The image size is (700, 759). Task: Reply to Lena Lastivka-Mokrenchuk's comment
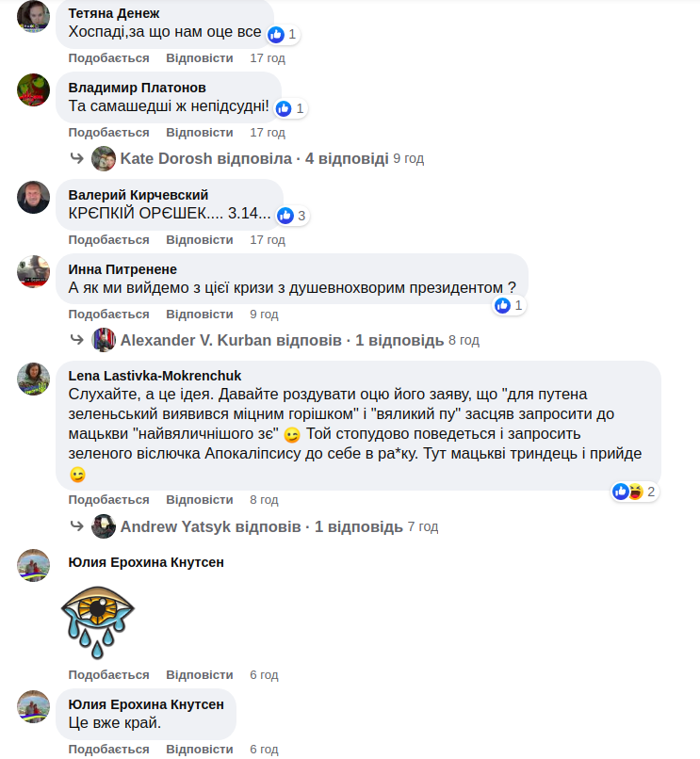(x=200, y=499)
